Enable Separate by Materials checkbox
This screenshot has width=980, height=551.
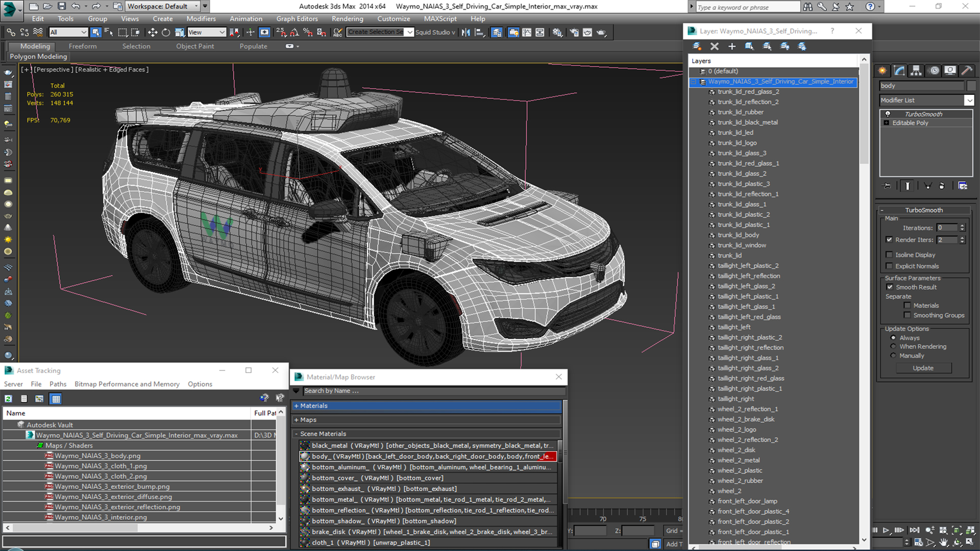907,306
